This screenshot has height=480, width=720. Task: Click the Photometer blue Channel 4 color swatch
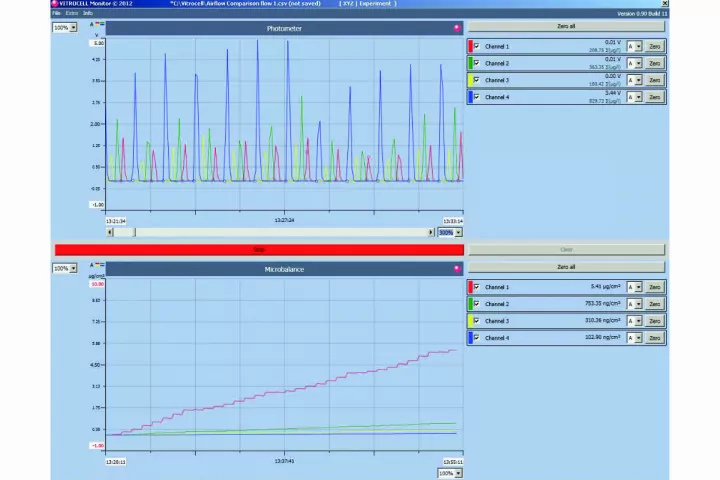(470, 97)
